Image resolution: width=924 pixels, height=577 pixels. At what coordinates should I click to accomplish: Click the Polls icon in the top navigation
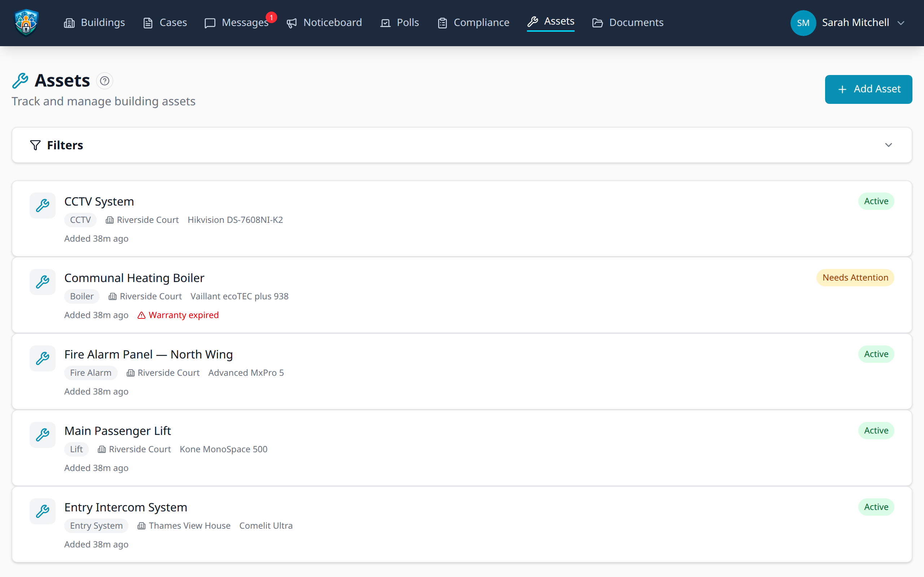pos(385,22)
